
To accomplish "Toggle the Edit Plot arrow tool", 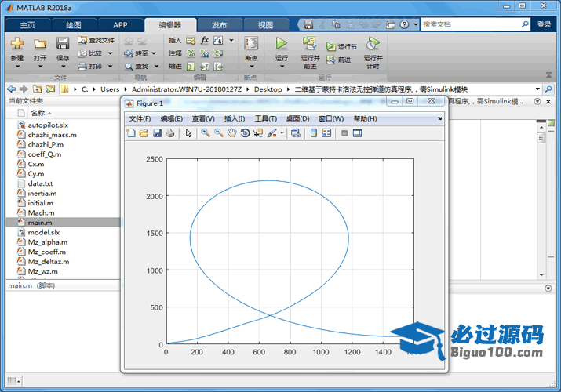I will point(188,133).
